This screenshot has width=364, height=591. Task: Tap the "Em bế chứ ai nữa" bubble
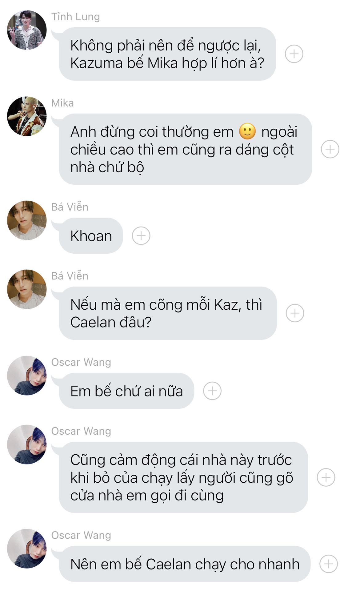point(126,391)
